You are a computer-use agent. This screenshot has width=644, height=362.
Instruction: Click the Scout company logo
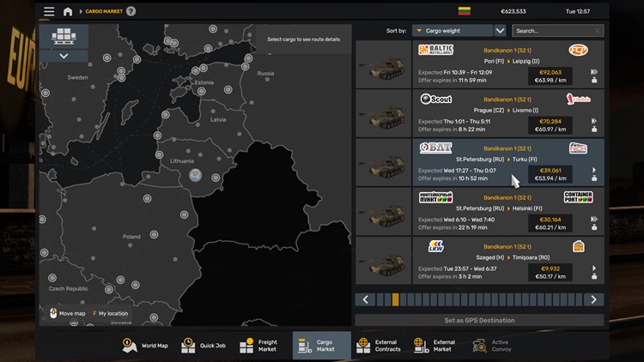[x=436, y=100]
